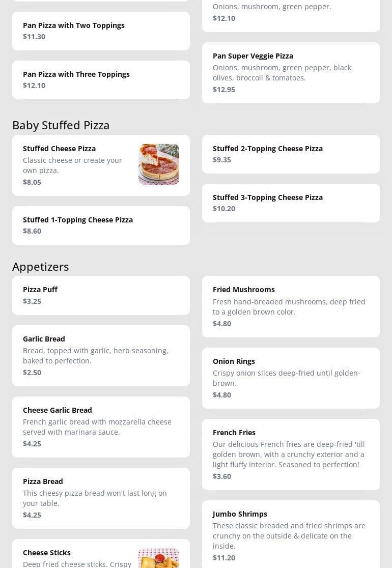Select the Pizza Bread item
This screenshot has width=392, height=568.
pos(101,498)
